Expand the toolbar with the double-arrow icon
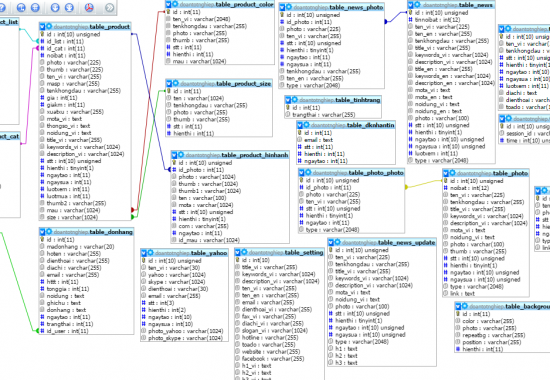 tap(109, 7)
